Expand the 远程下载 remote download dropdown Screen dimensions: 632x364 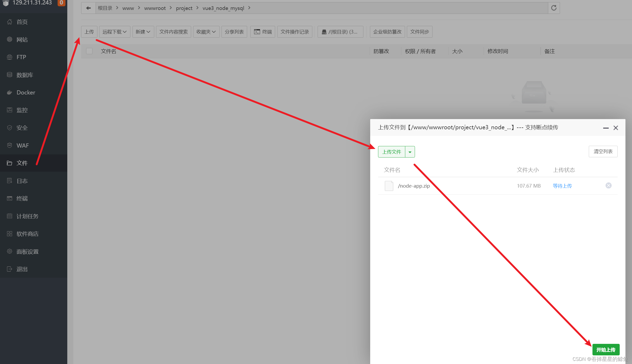click(114, 31)
